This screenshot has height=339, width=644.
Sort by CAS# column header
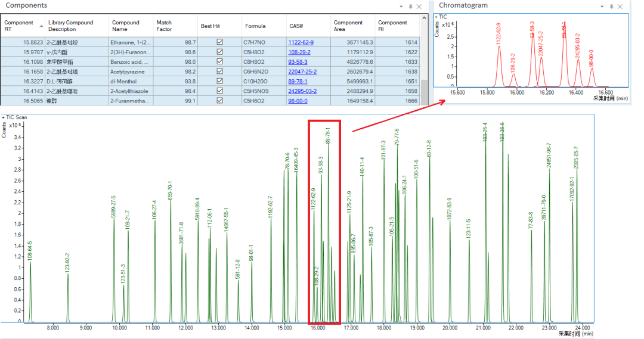click(308, 26)
